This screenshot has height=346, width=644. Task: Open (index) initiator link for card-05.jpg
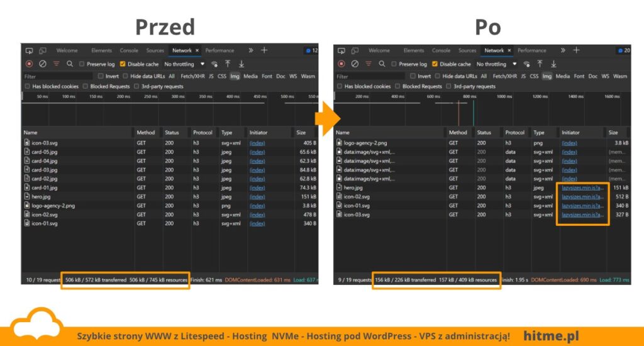(257, 152)
